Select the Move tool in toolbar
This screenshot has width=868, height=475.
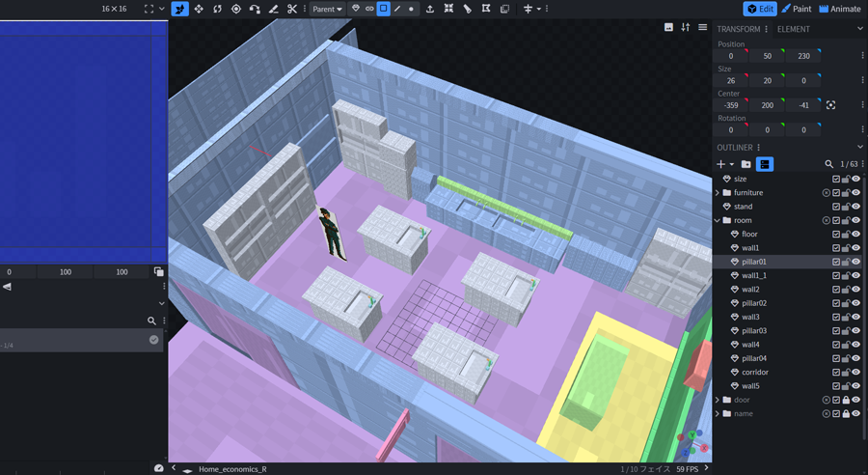pos(199,9)
